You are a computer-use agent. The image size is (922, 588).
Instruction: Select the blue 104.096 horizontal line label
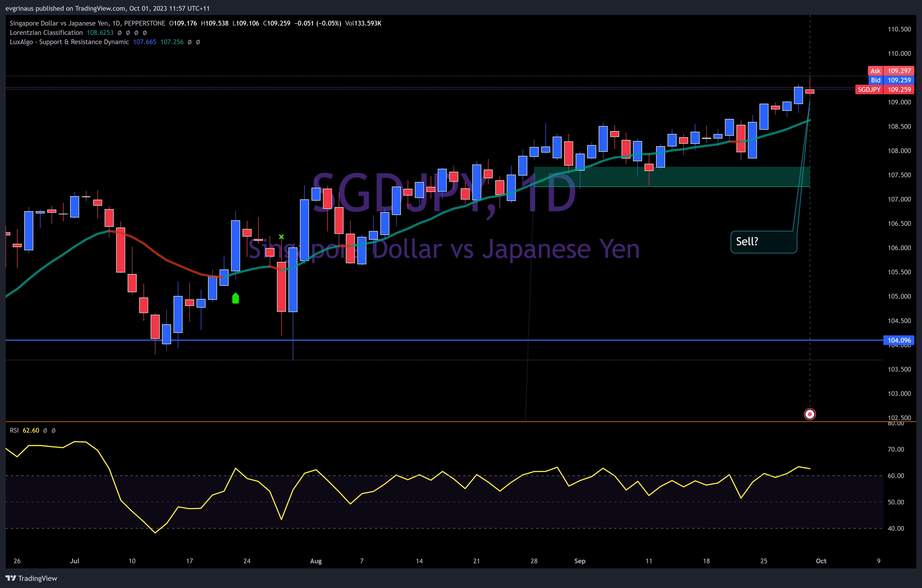tap(899, 340)
